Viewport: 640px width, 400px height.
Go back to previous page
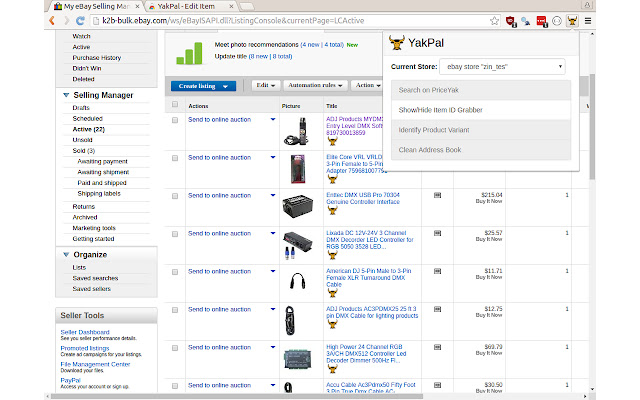(x=52, y=20)
